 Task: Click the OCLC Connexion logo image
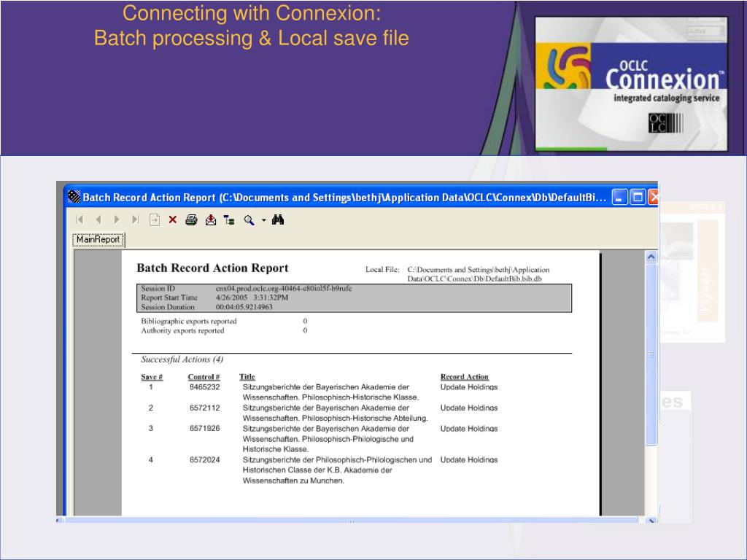[x=631, y=84]
